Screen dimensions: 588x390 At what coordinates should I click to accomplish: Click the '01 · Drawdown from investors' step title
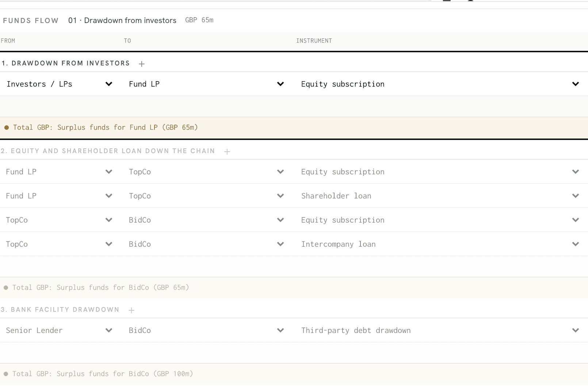122,20
